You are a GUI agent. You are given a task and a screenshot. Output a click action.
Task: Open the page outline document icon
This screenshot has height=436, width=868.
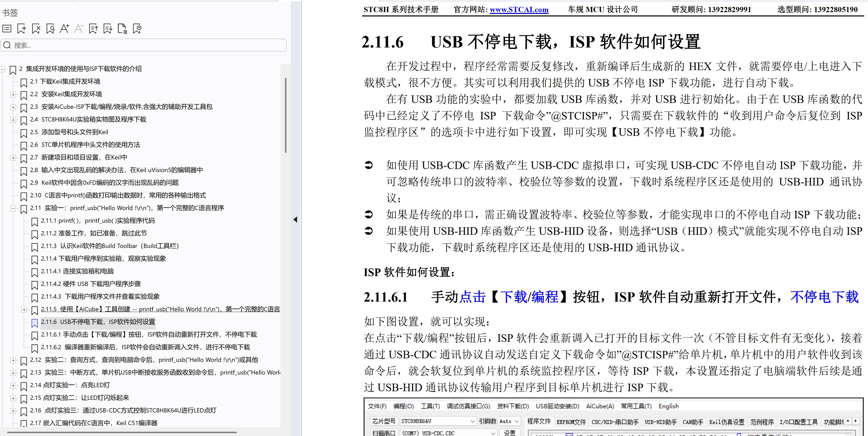coord(122,29)
